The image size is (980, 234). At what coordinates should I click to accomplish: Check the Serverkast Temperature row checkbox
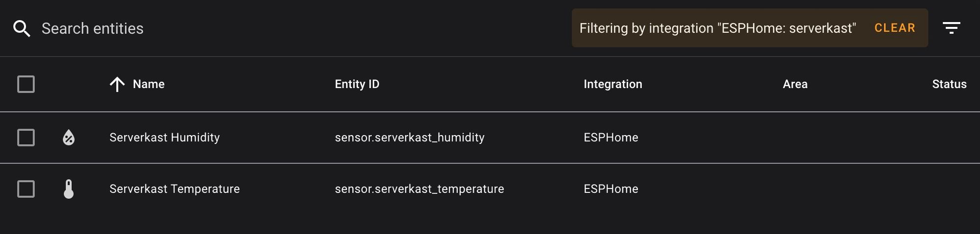coord(26,189)
